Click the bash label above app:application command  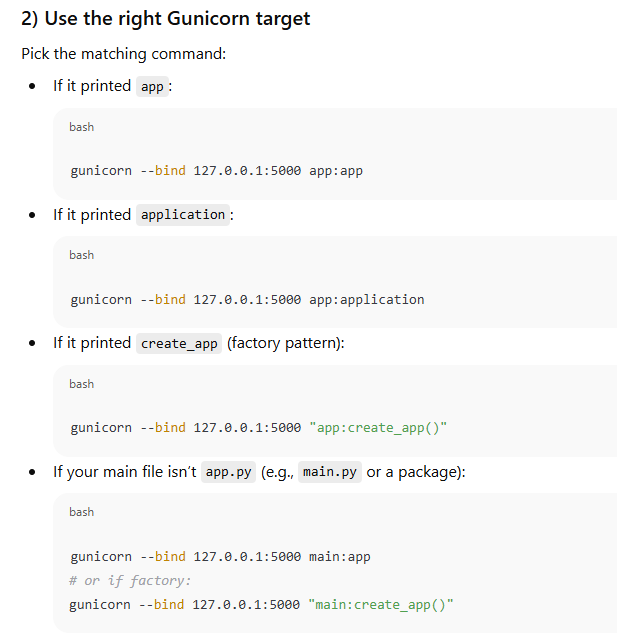click(x=81, y=255)
